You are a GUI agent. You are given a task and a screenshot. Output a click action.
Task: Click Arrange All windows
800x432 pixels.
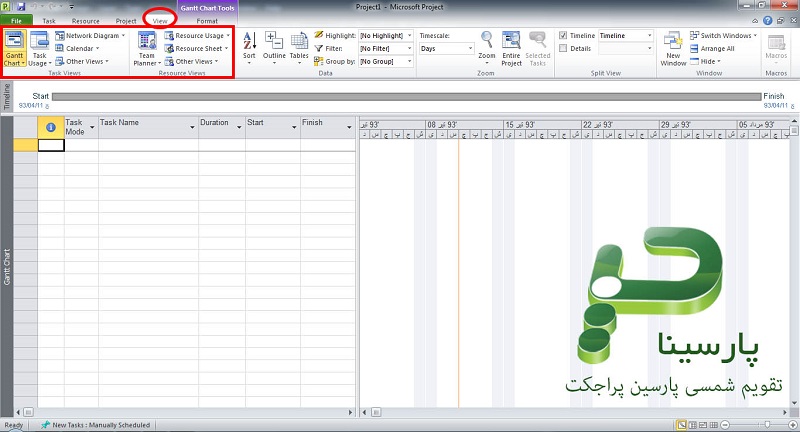click(x=712, y=48)
